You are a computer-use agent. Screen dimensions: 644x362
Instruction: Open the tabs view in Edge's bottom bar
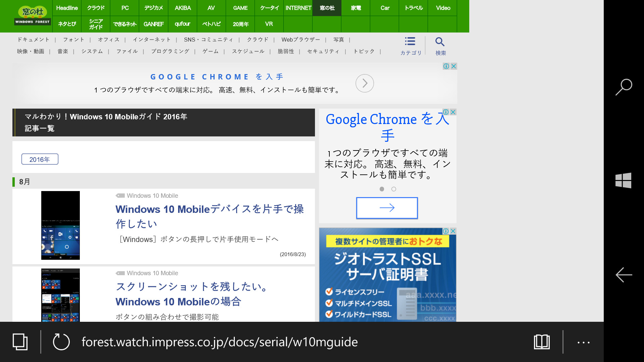point(19,342)
